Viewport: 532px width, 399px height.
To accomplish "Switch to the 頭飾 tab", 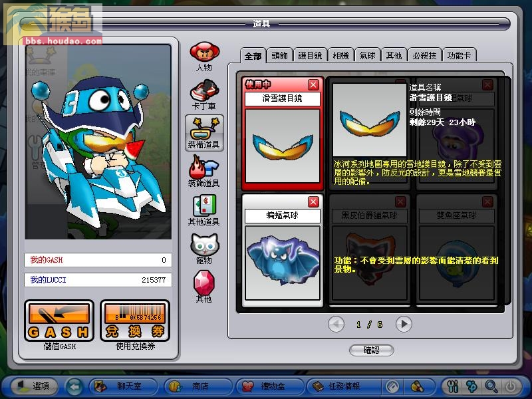I will tap(279, 55).
